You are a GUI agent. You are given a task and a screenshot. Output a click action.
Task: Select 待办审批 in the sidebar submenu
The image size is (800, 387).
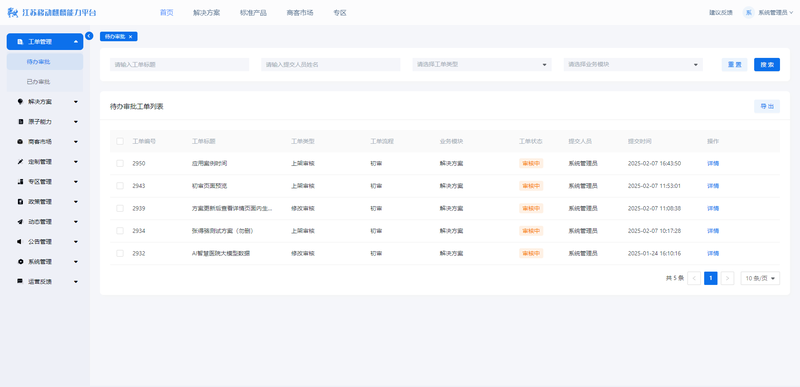(45, 62)
